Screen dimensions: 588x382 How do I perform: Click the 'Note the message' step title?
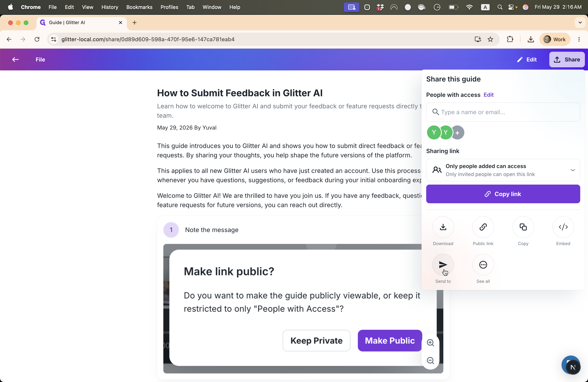click(x=212, y=230)
